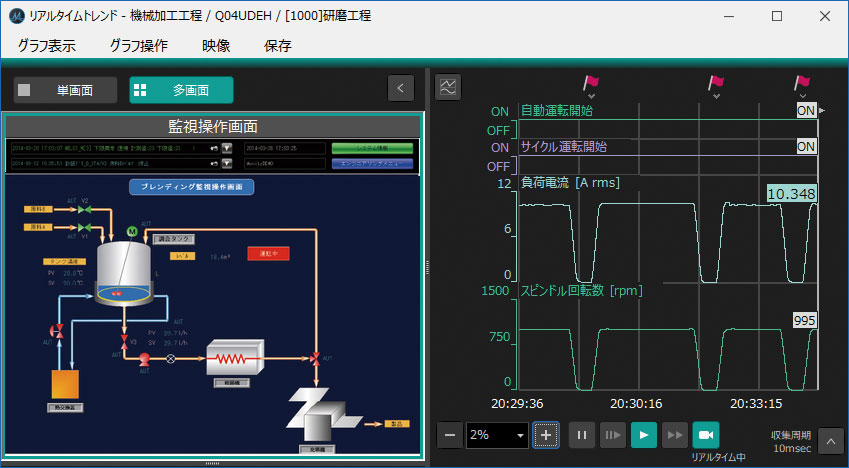Collapse the left video panel with the arrow
The height and width of the screenshot is (468, 849).
click(x=400, y=89)
